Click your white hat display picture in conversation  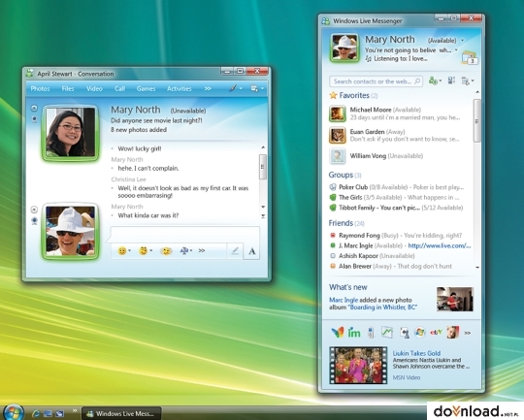70,231
